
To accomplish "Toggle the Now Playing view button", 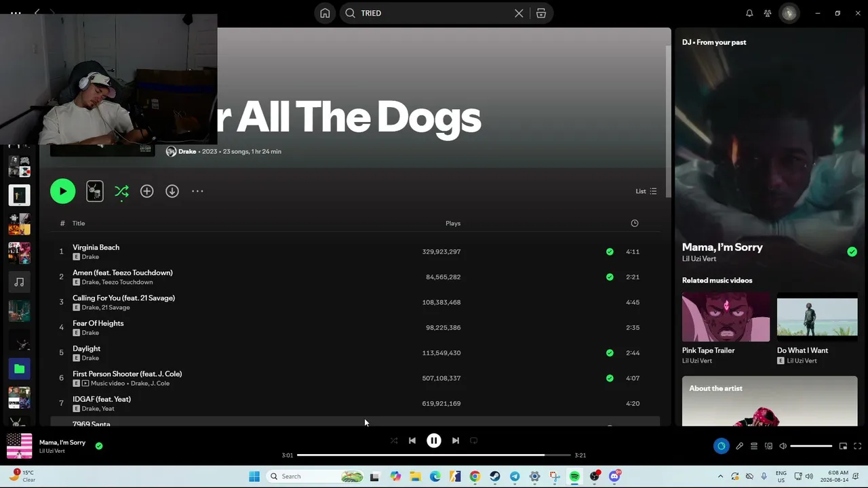I will (x=721, y=446).
